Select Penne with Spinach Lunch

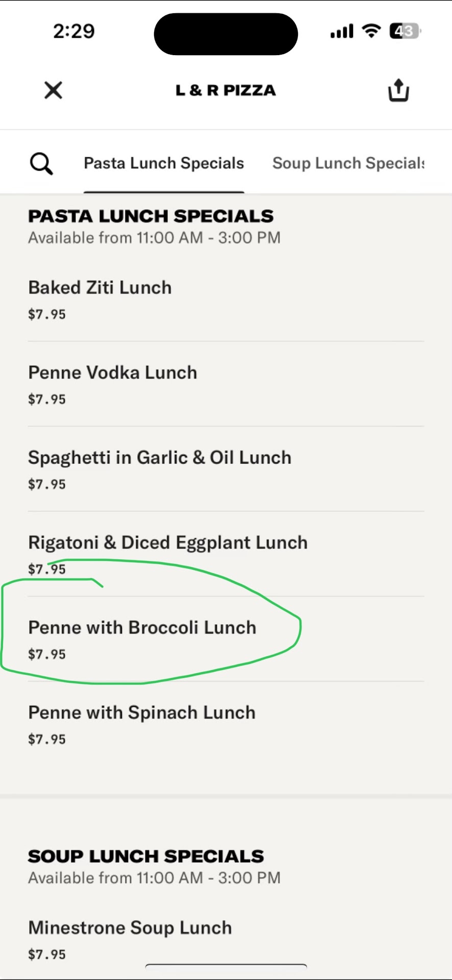(x=142, y=713)
